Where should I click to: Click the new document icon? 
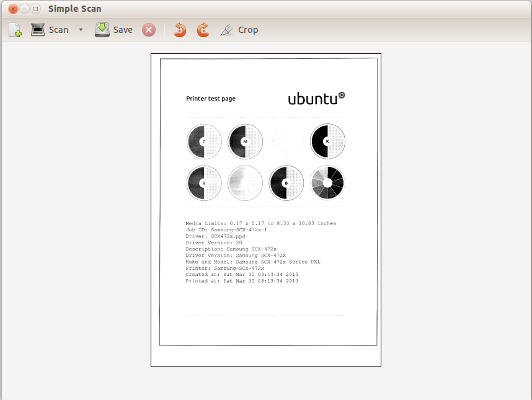pyautogui.click(x=15, y=30)
